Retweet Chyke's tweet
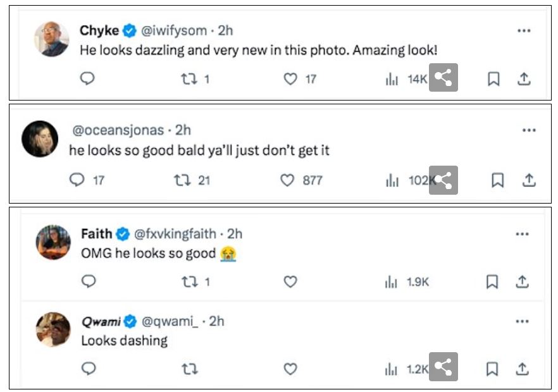The width and height of the screenshot is (558, 392). coord(189,79)
